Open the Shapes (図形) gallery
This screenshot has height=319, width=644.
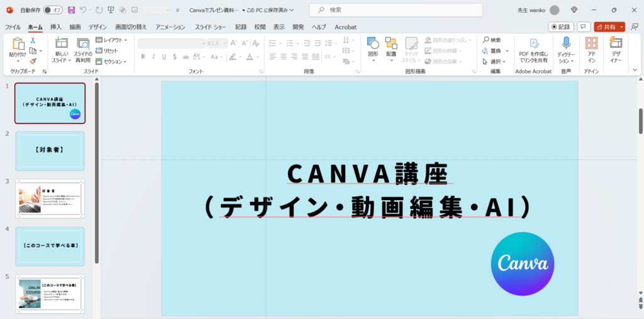click(373, 46)
